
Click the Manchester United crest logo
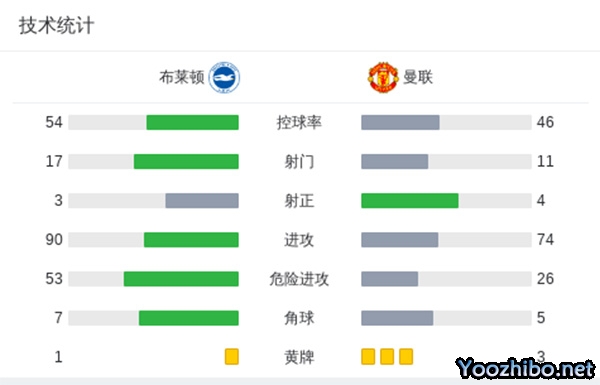383,77
